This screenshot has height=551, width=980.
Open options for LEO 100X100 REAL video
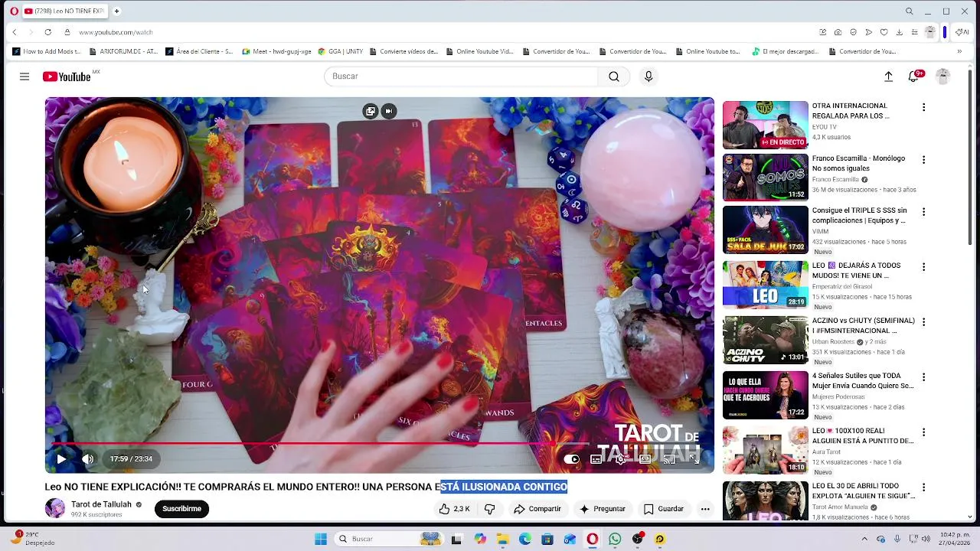(x=923, y=432)
